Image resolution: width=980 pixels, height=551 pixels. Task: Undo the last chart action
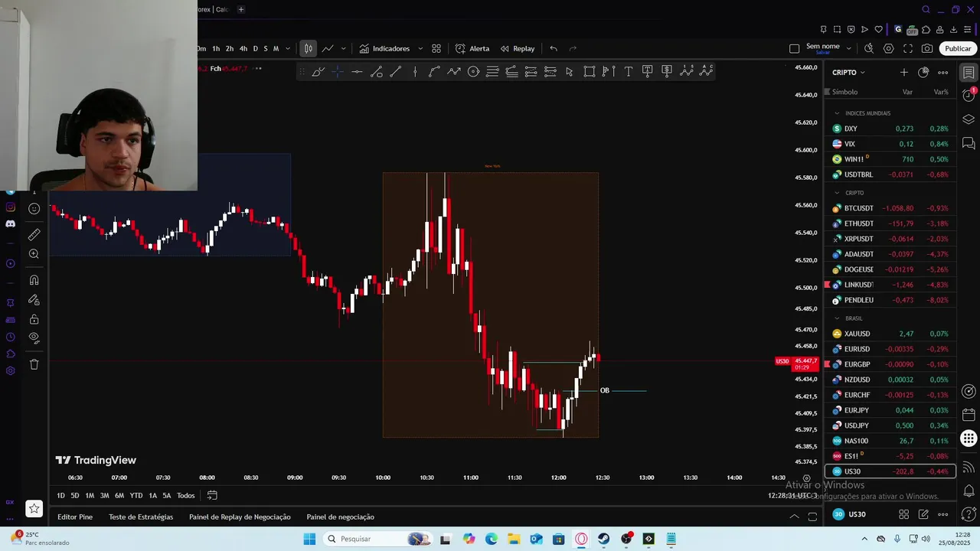click(554, 48)
